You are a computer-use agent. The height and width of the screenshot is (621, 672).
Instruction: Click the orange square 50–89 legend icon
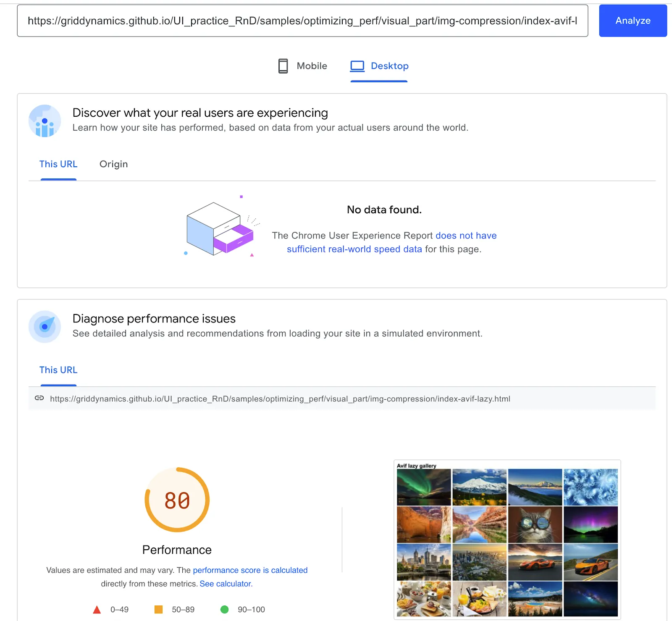click(158, 609)
